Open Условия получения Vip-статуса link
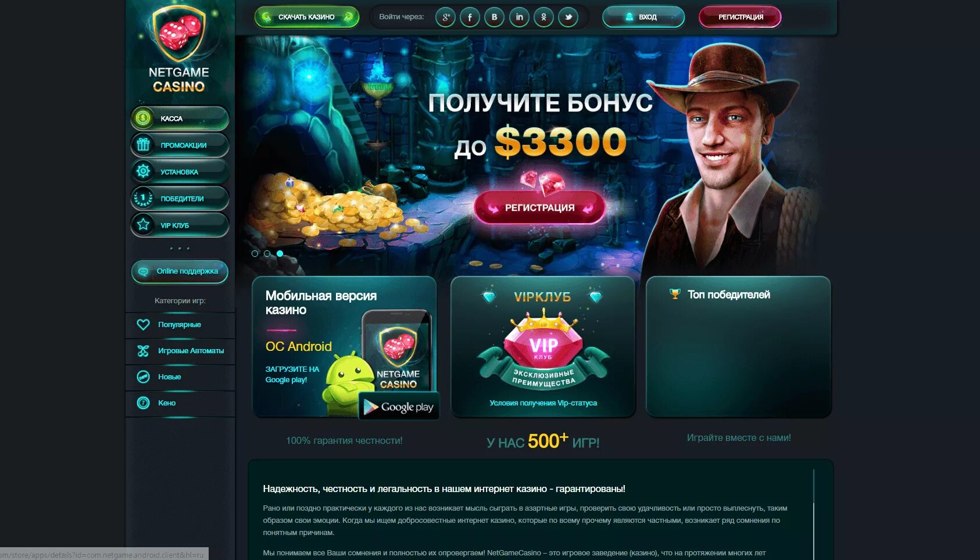 point(543,403)
